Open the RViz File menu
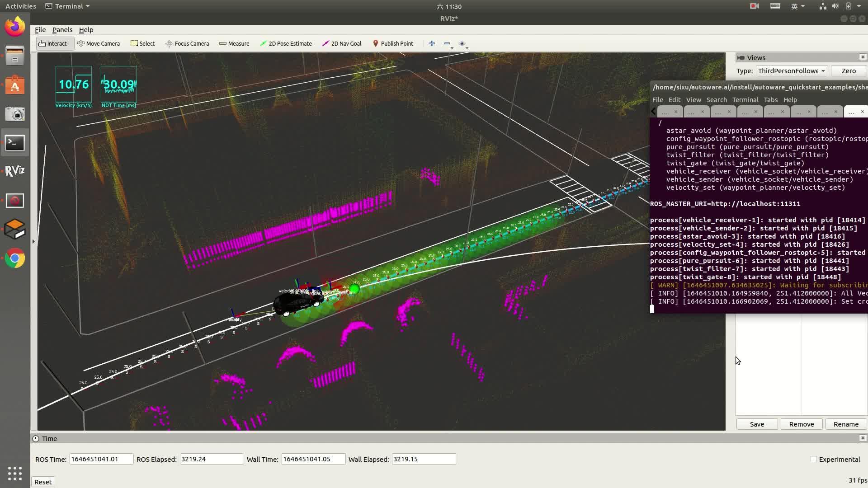This screenshot has height=488, width=868. click(40, 30)
